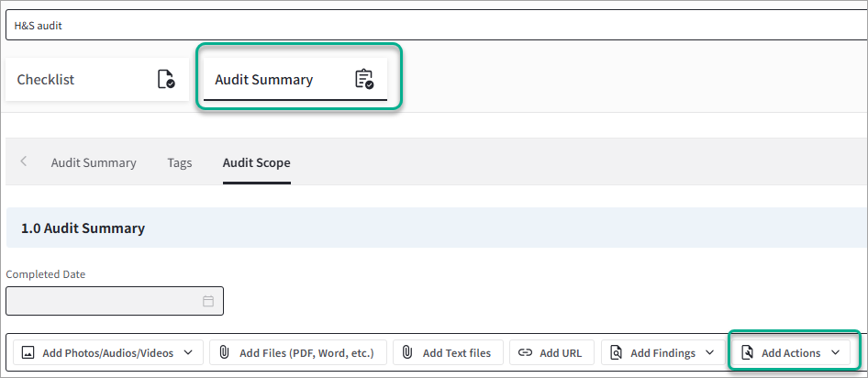Click the Add Actions label
Viewport: 868px width, 378px height.
[x=791, y=352]
